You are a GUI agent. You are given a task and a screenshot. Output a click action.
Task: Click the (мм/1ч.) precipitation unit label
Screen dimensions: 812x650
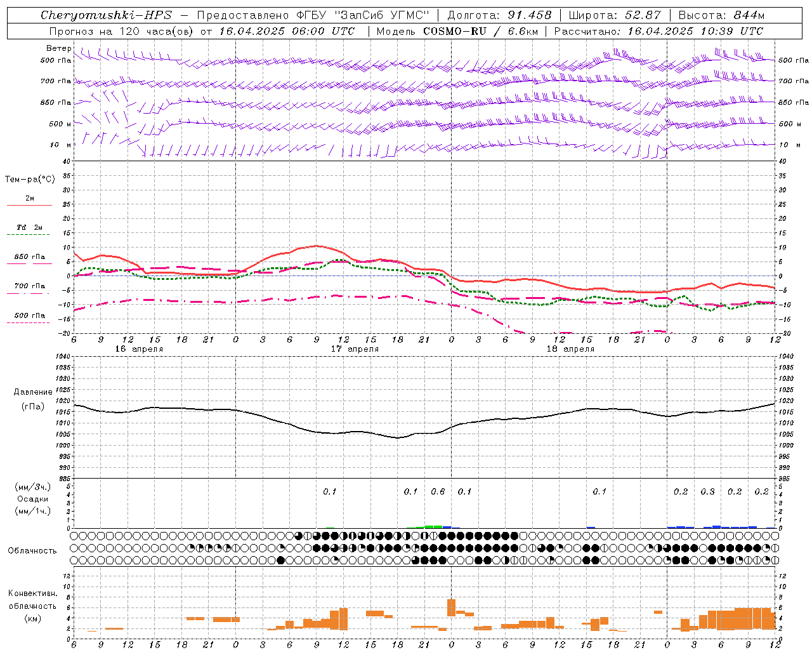pos(33,511)
